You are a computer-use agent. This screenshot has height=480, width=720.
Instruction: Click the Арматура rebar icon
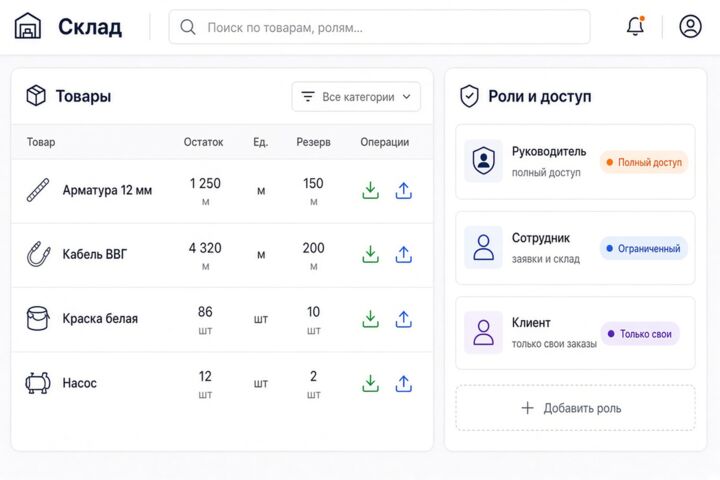point(38,190)
